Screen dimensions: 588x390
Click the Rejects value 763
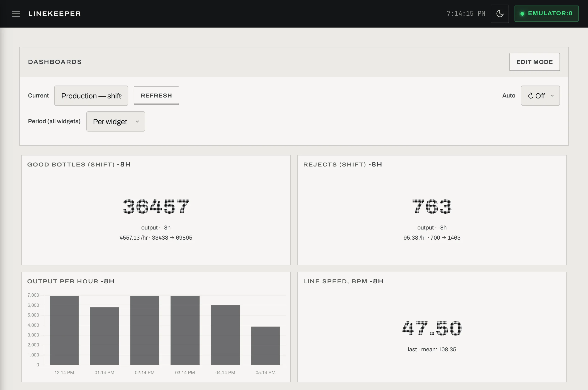[432, 206]
